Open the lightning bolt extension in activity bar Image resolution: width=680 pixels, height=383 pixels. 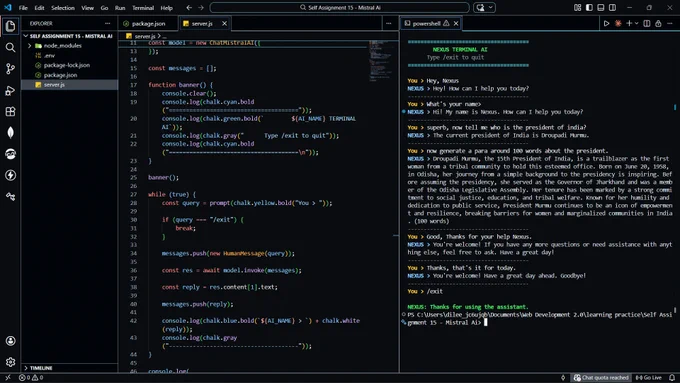[10, 175]
